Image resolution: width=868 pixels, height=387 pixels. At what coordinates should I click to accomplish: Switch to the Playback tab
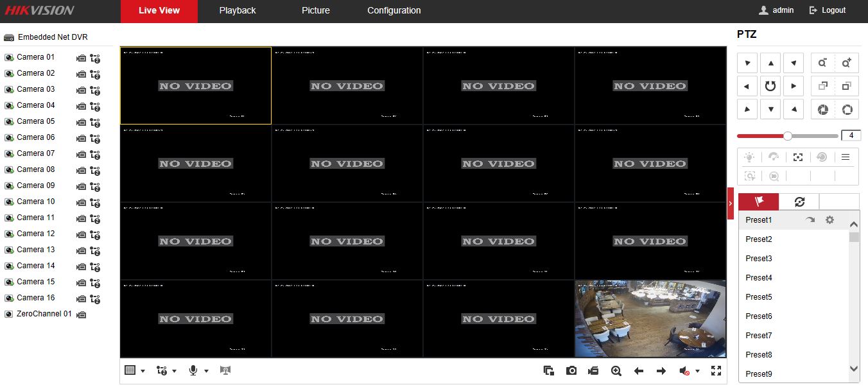pos(237,11)
